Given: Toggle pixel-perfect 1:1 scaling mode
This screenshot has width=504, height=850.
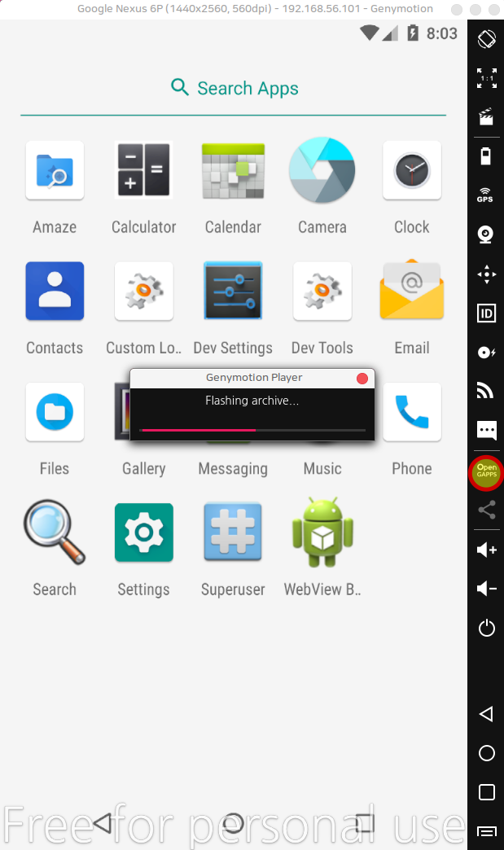Looking at the screenshot, I should (x=486, y=78).
